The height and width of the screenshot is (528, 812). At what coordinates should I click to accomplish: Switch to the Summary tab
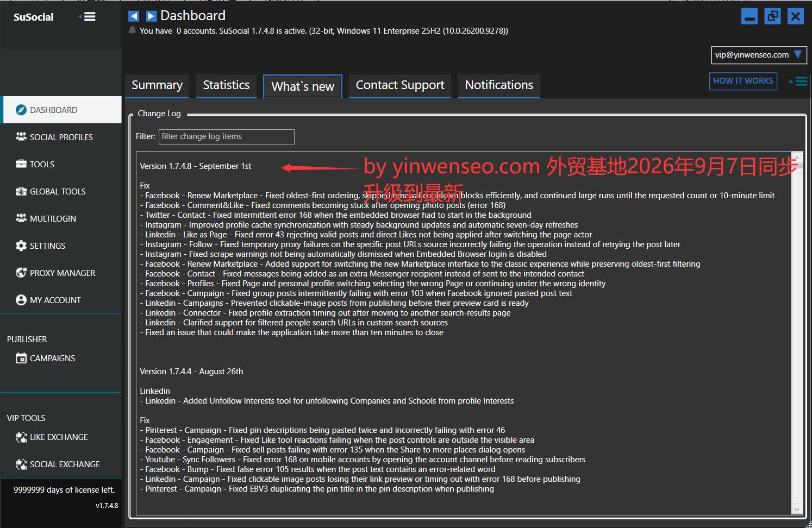(157, 85)
